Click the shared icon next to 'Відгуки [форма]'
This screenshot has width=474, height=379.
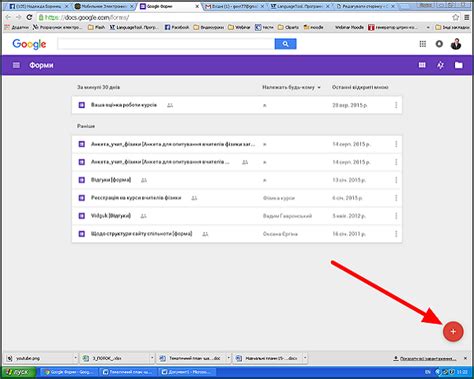click(144, 180)
